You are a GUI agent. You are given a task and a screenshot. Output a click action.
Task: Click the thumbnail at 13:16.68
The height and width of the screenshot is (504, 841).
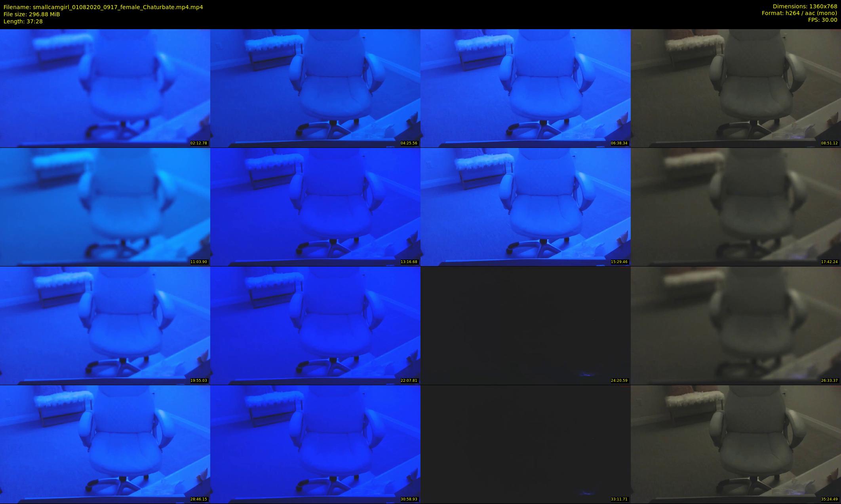tap(315, 207)
